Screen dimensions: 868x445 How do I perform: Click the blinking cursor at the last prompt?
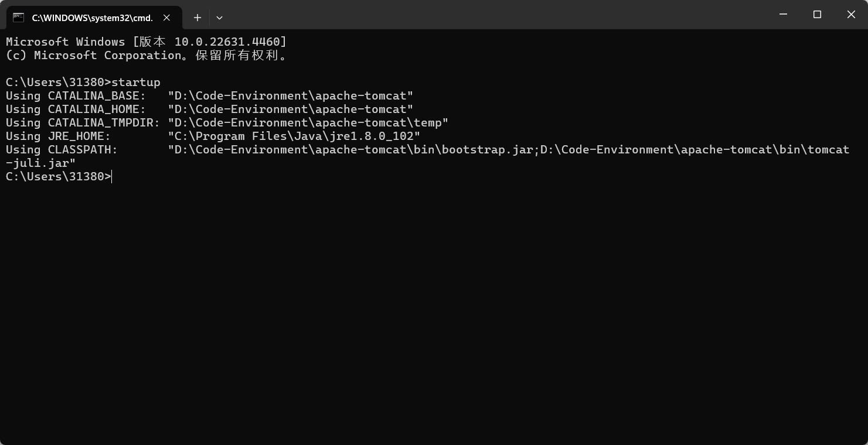point(112,177)
